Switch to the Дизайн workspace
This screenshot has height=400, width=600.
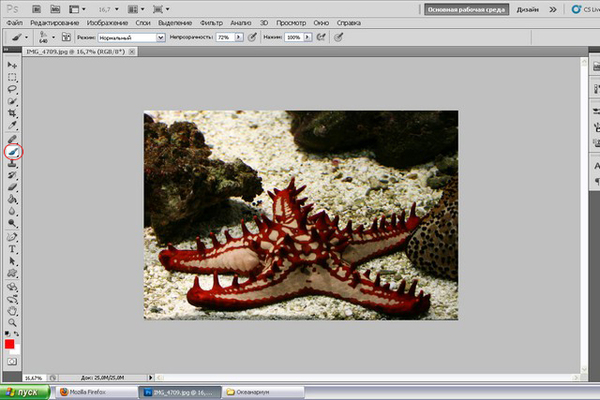(528, 8)
